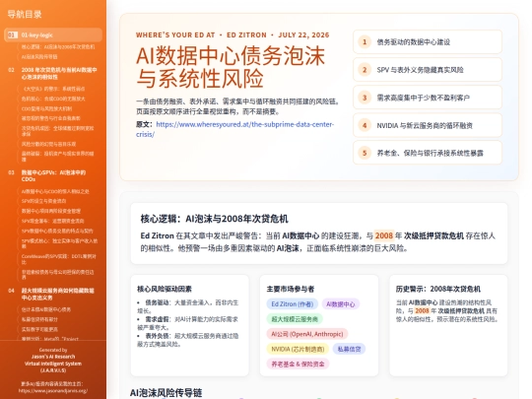This screenshot has height=399, width=532.
Task: Click the 超大规模云服务商 green tag
Action: [295, 319]
